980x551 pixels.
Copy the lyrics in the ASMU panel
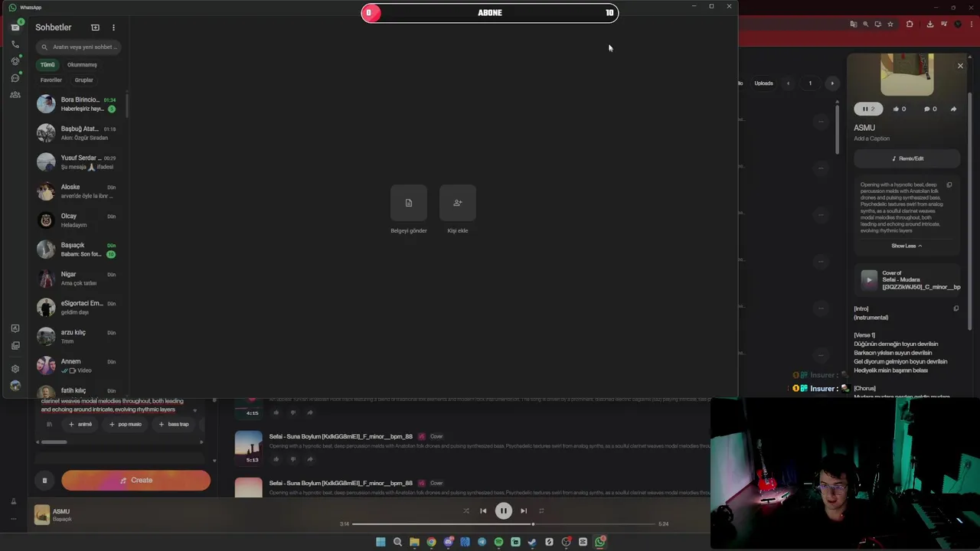coord(955,308)
